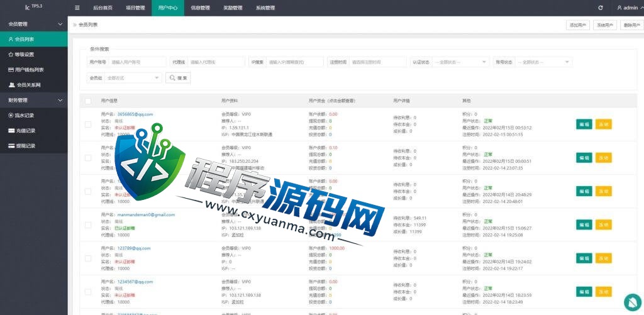644x315 pixels.
Task: Tick the select-all checkbox in table header
Action: coord(88,101)
